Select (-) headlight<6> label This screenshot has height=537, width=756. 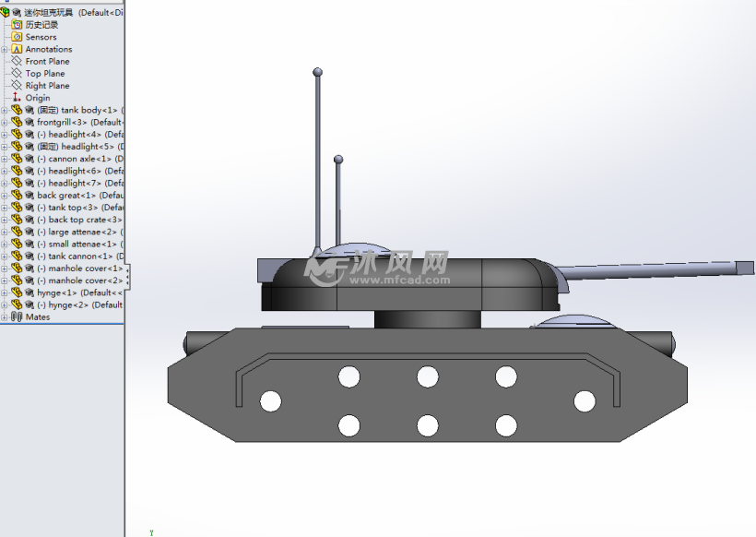click(x=69, y=171)
